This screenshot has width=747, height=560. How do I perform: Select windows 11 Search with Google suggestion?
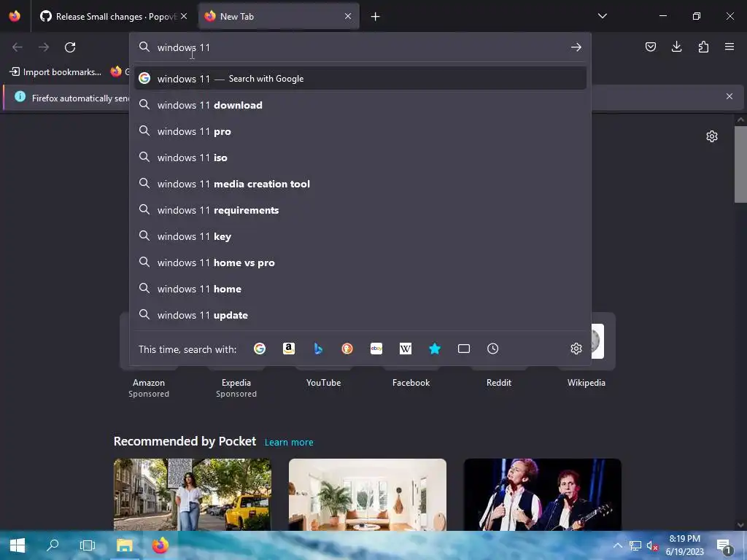click(360, 79)
